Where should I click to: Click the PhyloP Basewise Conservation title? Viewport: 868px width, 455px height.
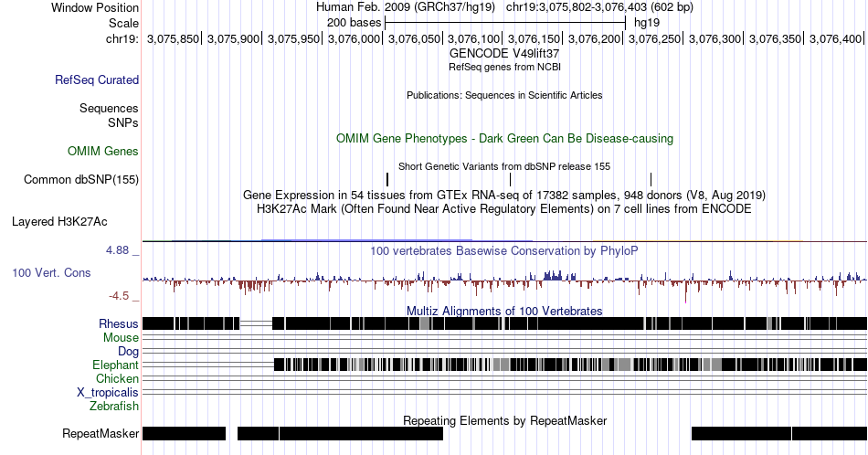tap(504, 250)
